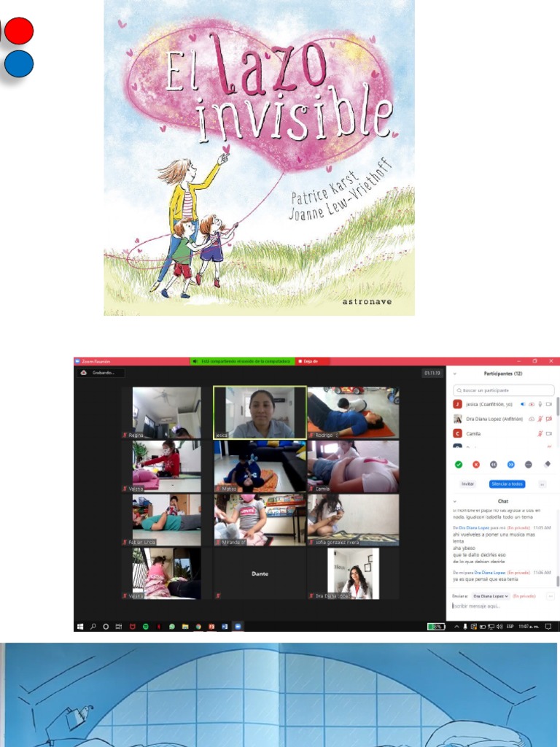Viewport: 560px width, 747px height.
Task: Open WhatsApp from the taskbar
Action: (172, 627)
